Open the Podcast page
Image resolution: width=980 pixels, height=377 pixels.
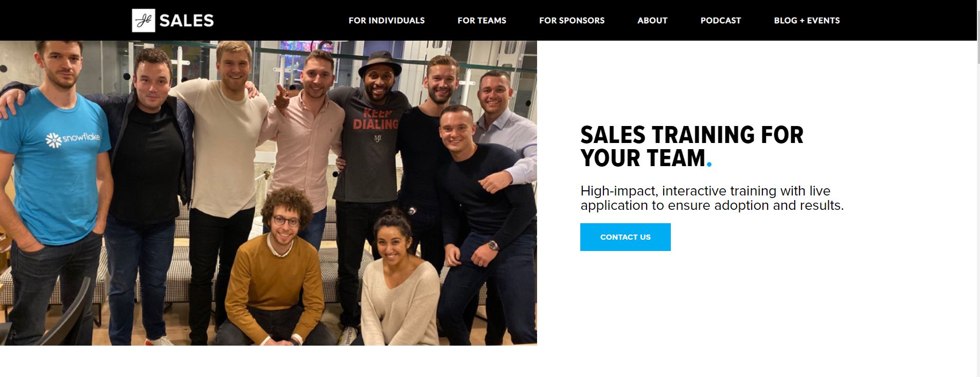(721, 21)
